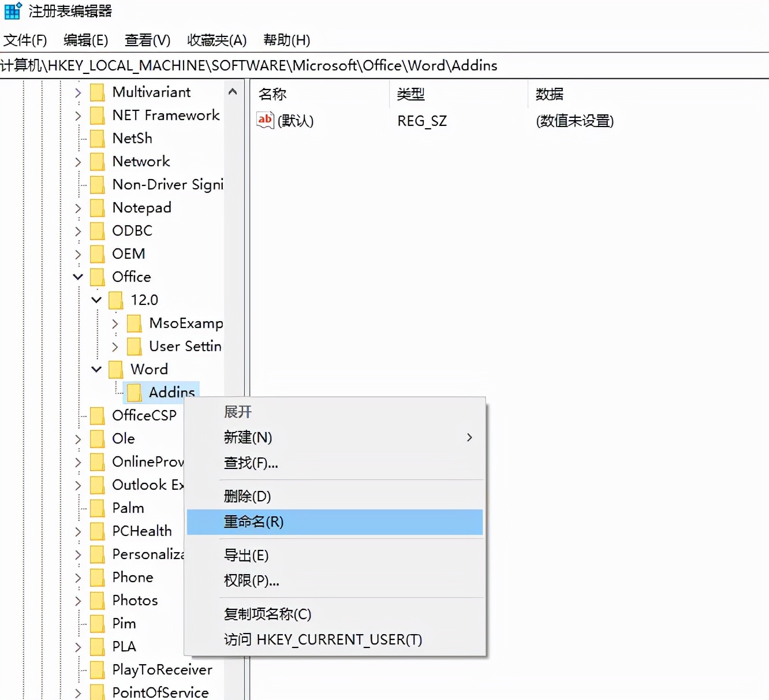Select the Notepad folder icon
Screen dimensions: 769x700
[x=98, y=208]
